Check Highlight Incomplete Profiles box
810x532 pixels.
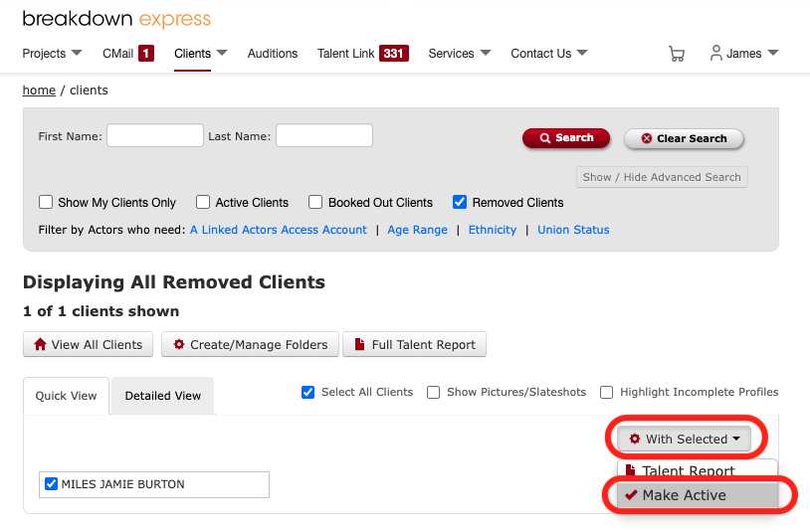[606, 392]
